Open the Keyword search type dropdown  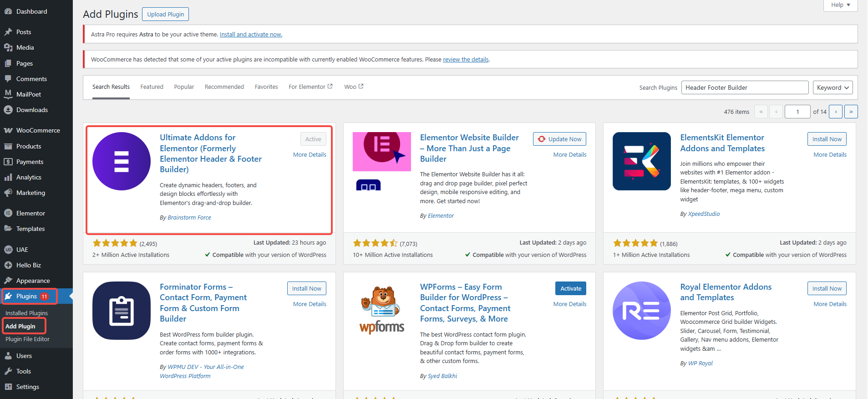coord(833,87)
